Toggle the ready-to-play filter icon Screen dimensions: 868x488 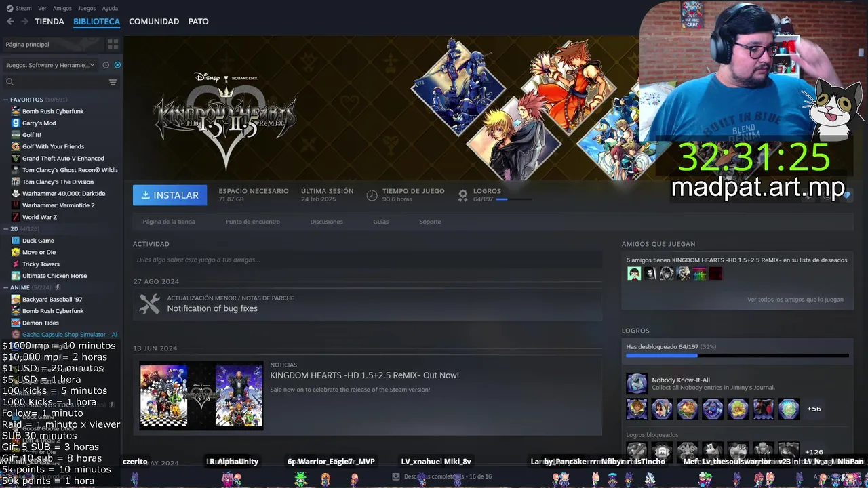point(117,65)
